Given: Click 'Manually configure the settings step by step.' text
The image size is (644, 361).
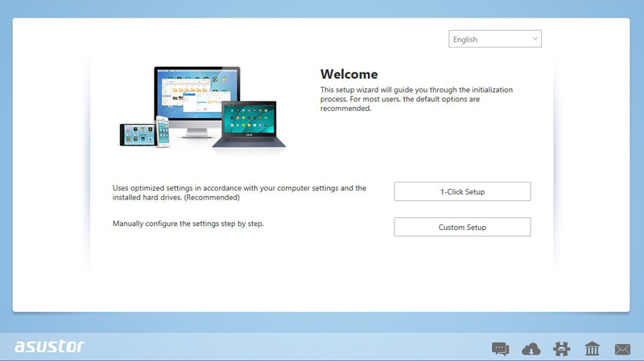Looking at the screenshot, I should click(188, 224).
